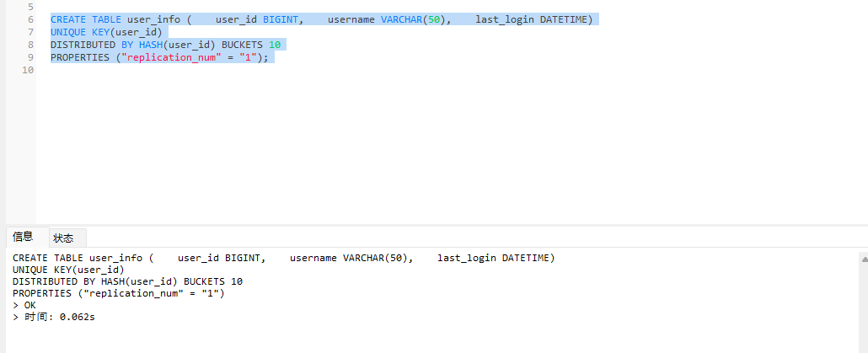Click the DATETIME type in the editor
Image resolution: width=868 pixels, height=353 pixels.
point(566,19)
